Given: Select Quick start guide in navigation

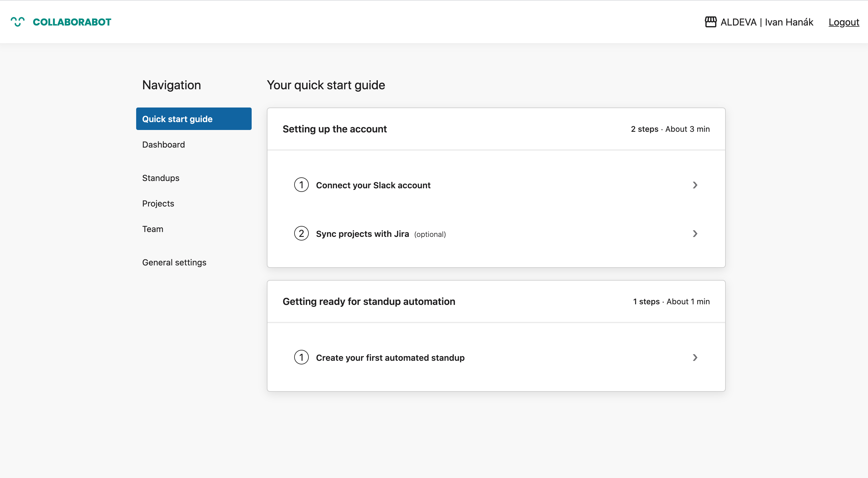Looking at the screenshot, I should (x=194, y=119).
